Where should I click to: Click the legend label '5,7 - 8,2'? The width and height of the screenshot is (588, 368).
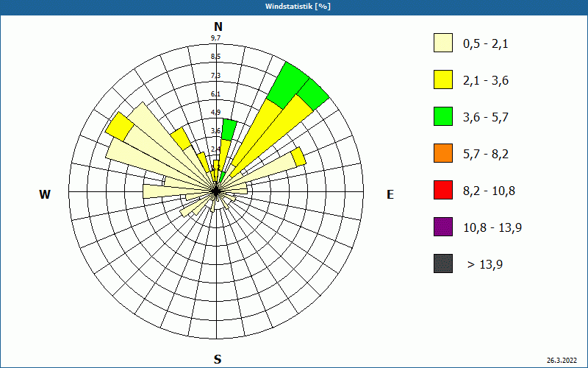click(486, 155)
